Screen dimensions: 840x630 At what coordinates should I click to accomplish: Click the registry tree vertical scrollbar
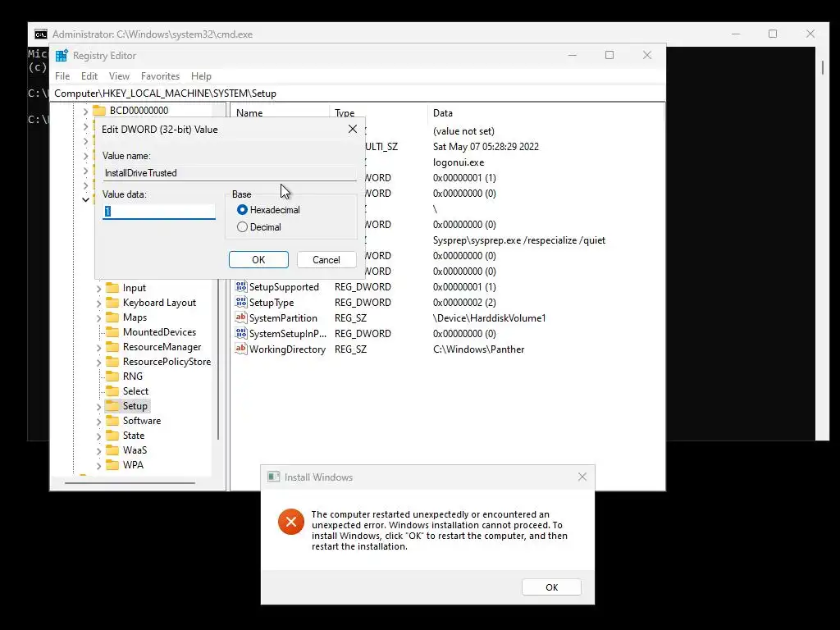point(218,359)
